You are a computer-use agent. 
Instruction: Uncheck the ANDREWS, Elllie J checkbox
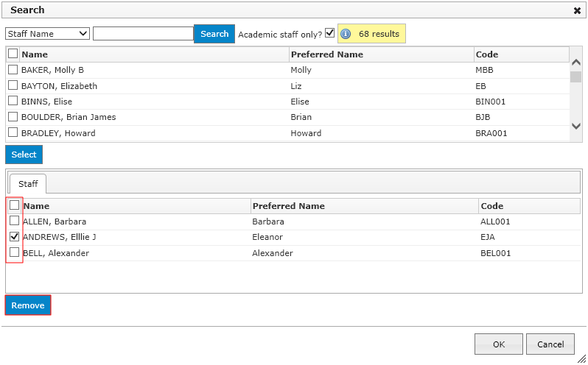tap(14, 237)
